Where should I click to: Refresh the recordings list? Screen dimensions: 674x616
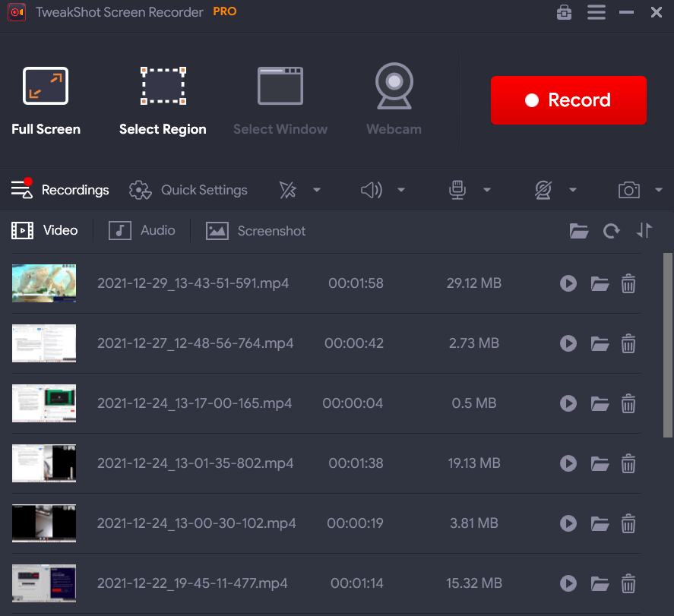tap(612, 230)
